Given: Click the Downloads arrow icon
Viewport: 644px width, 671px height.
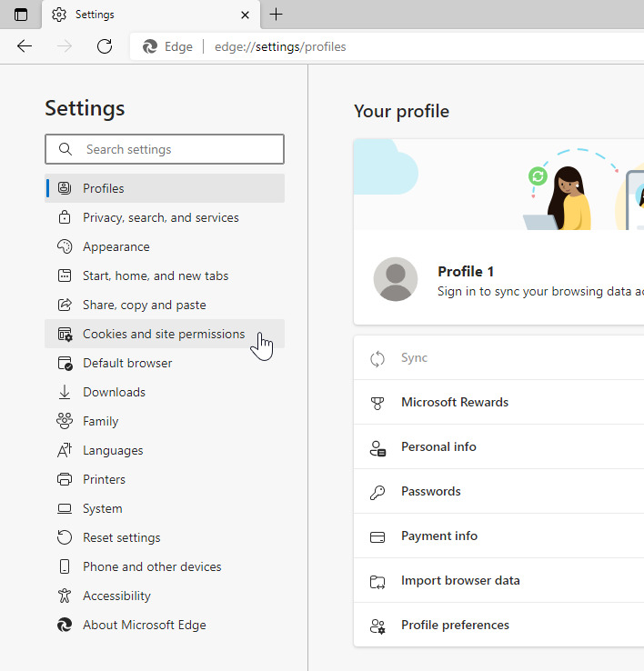Looking at the screenshot, I should (65, 392).
